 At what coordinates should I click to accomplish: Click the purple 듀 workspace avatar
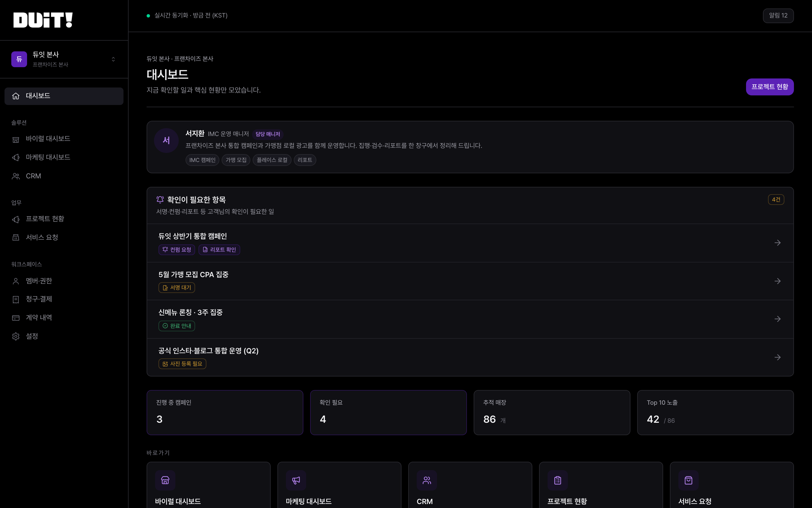click(19, 59)
